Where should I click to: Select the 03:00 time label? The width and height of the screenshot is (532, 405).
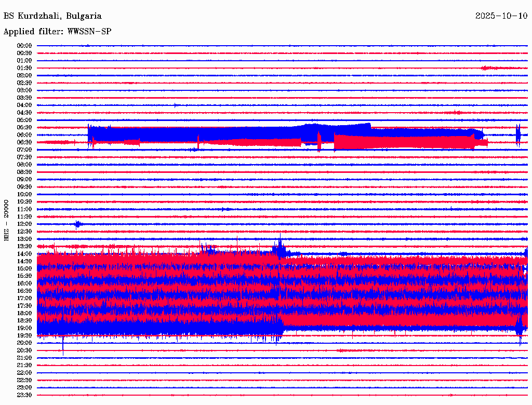pos(24,90)
